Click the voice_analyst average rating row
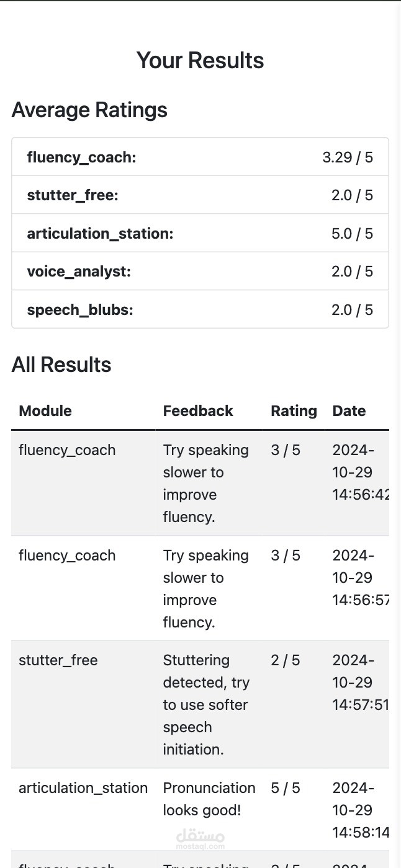 point(200,272)
